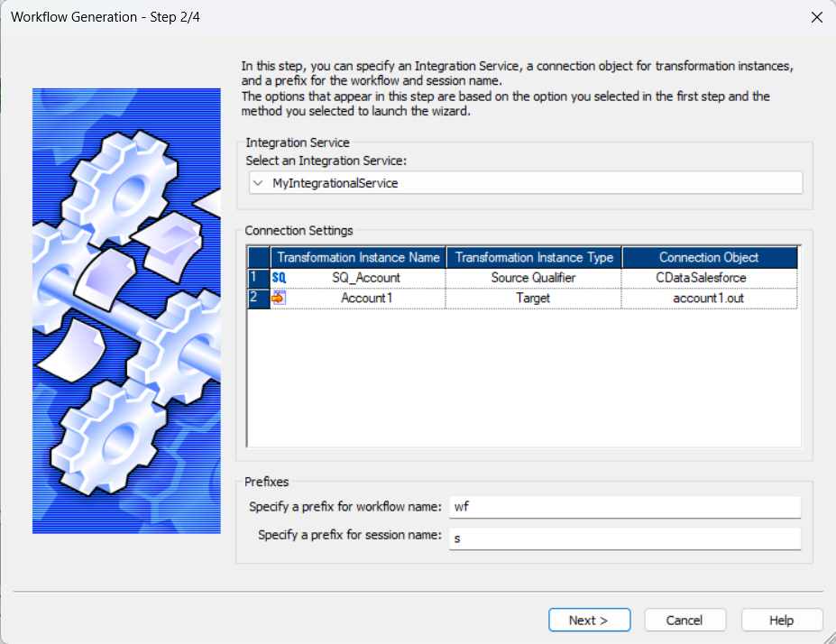Click the dropdown chevron on Integration Service field
836x644 pixels.
point(260,182)
